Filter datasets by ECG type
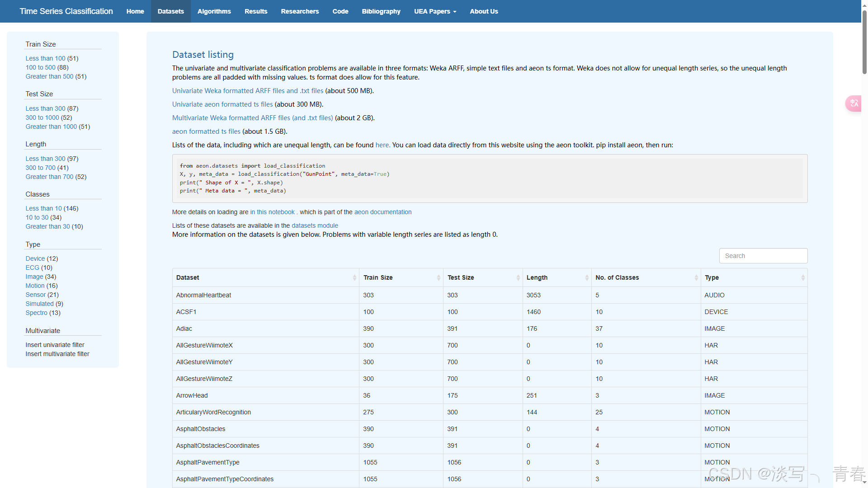 coord(32,267)
